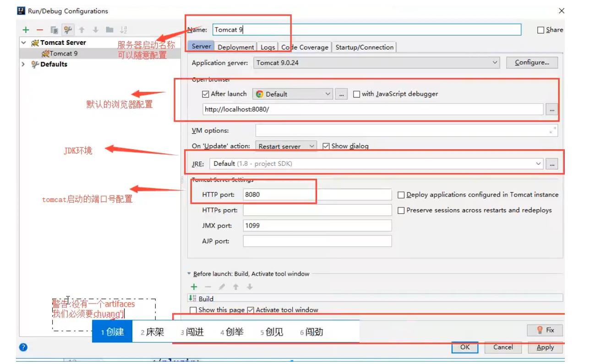The width and height of the screenshot is (601, 364).
Task: Select the Build task in the launch list
Action: (375, 298)
